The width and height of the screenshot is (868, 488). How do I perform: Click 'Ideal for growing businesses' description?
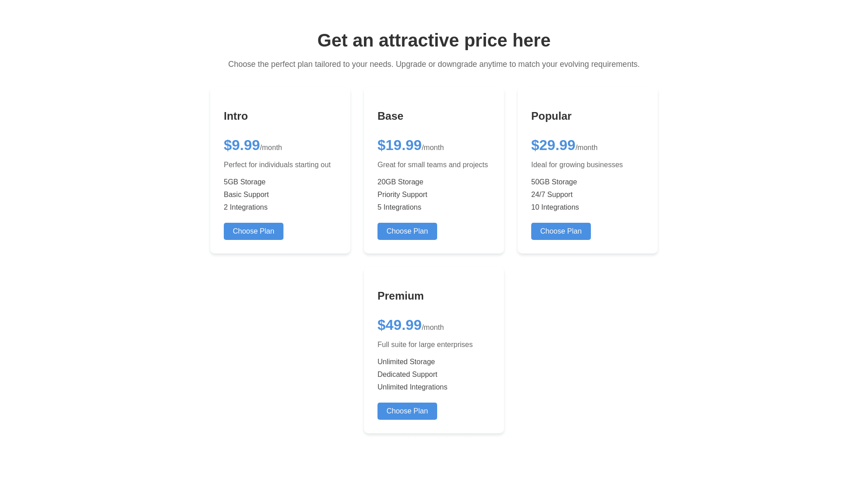pos(576,165)
